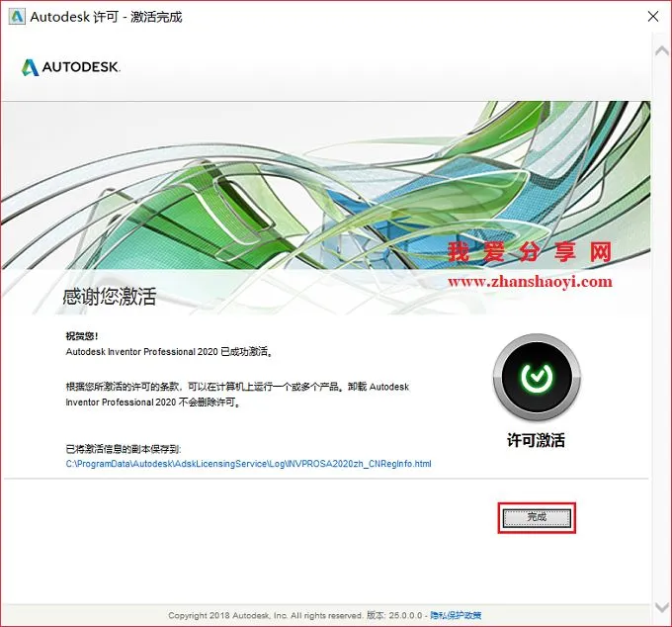Click the 'Autodesk 许可 - 激活完成' window title
672x627 pixels.
[x=107, y=17]
